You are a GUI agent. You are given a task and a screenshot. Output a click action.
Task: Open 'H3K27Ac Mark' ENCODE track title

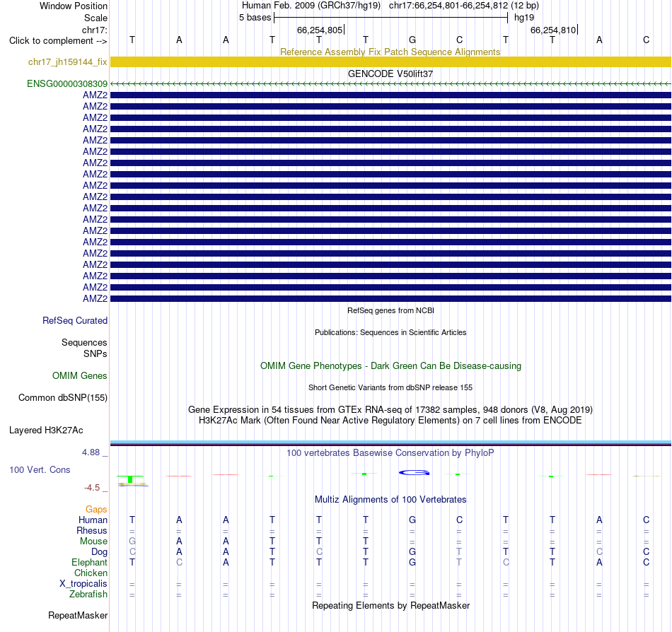[390, 420]
